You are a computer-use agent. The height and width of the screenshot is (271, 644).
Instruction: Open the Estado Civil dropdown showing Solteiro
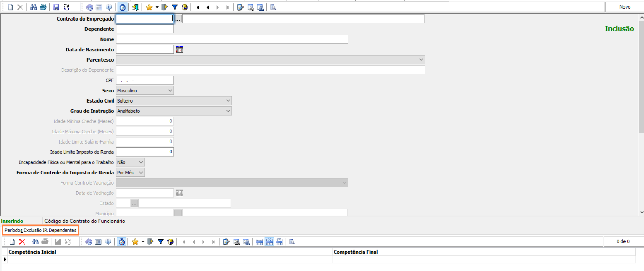pyautogui.click(x=228, y=101)
